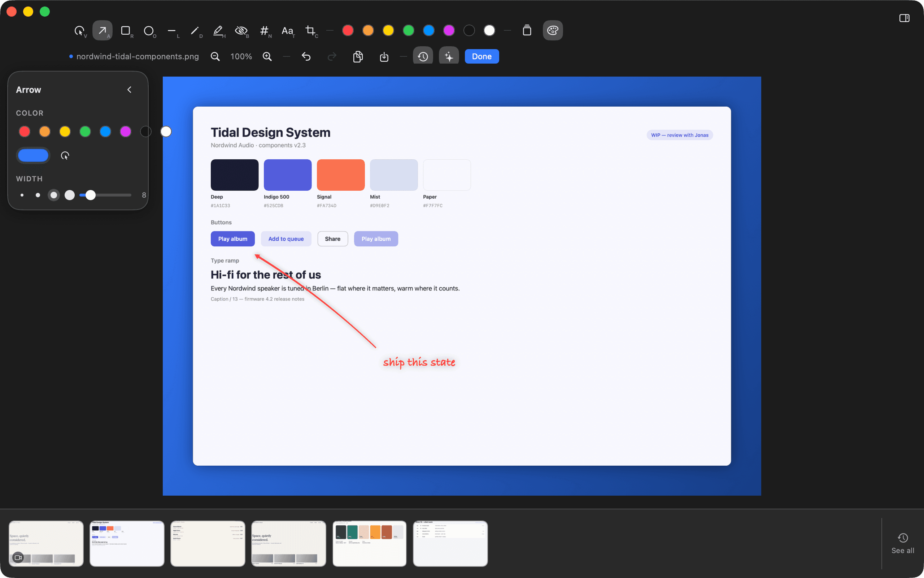
Task: Open the first thumbnail with video camera badge
Action: coord(46,543)
